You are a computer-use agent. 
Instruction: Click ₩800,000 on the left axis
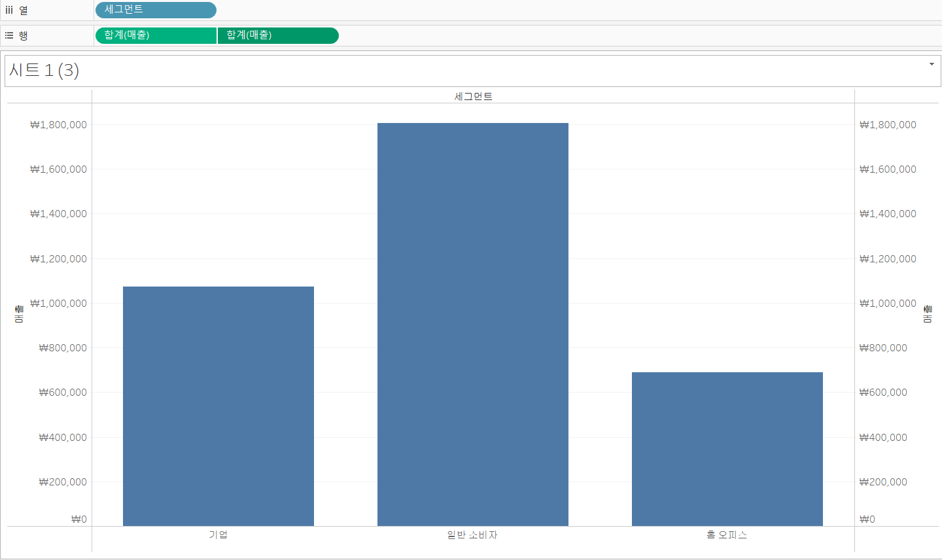(63, 347)
